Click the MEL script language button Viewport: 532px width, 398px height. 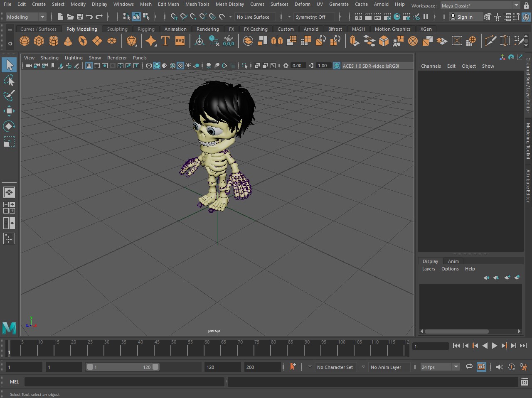coord(15,382)
